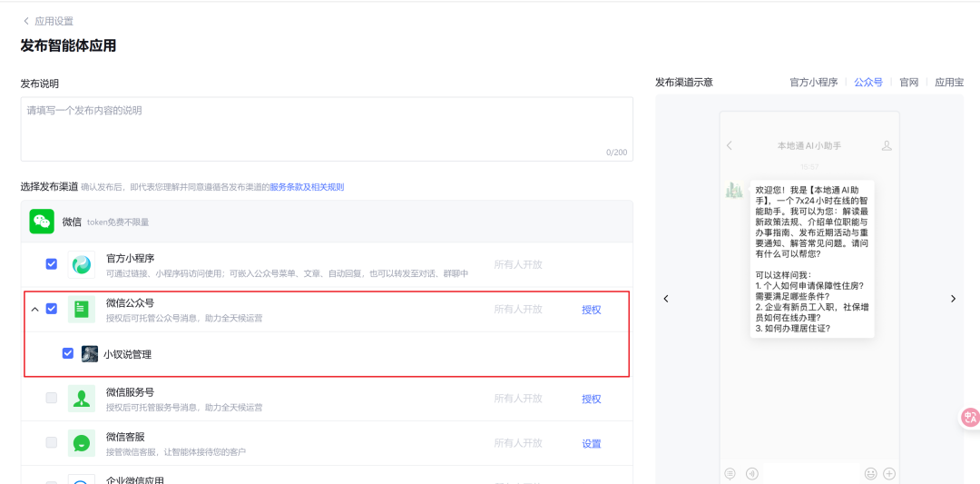980x484 pixels.
Task: Click the 微信公众号 green document icon
Action: pos(82,310)
